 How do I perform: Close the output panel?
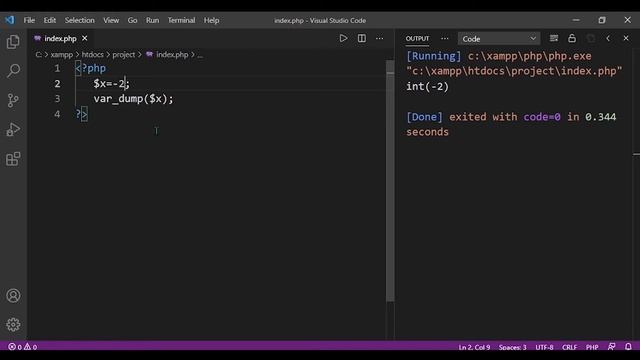[x=626, y=38]
